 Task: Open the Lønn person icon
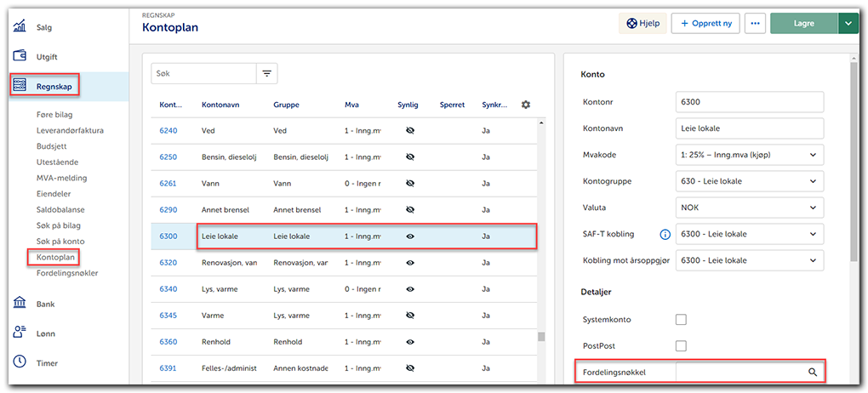pos(20,333)
